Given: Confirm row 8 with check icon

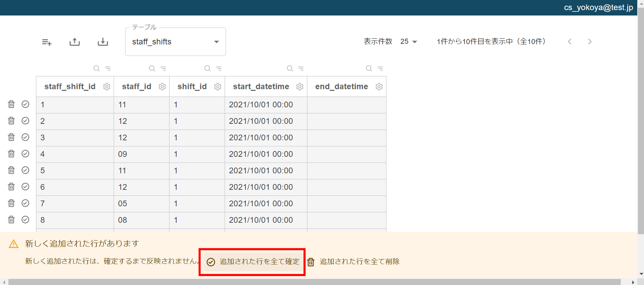Looking at the screenshot, I should coord(25,220).
